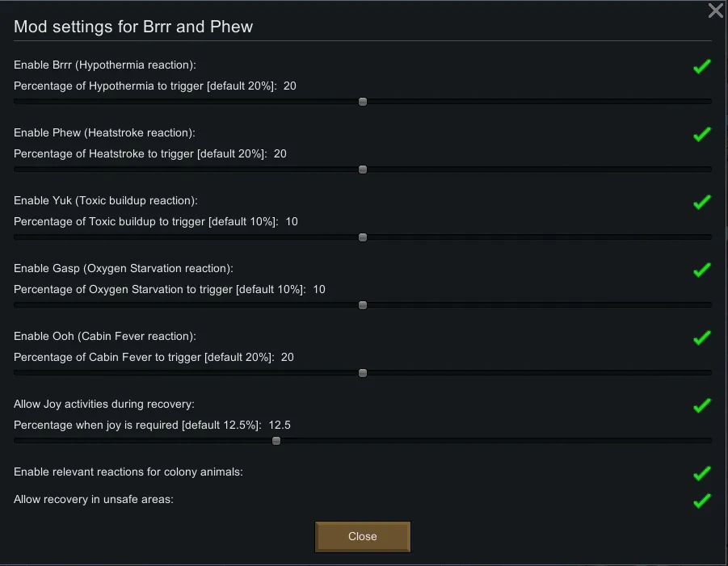Click the Toxic buildup slider handle
The image size is (728, 566).
pyautogui.click(x=363, y=237)
